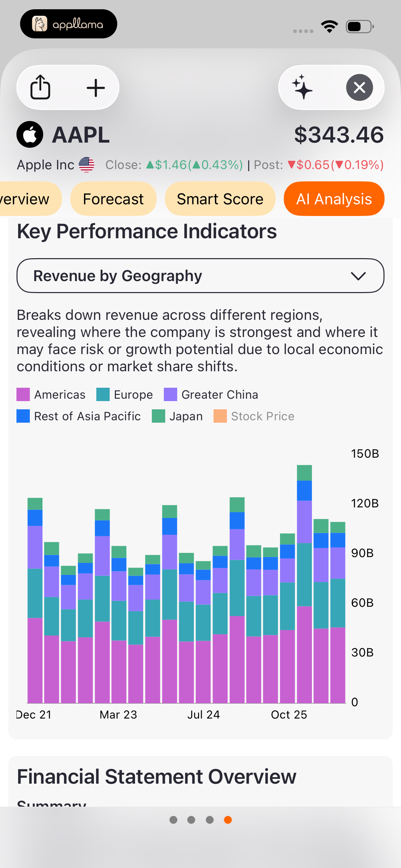401x868 pixels.
Task: Tap the battery status icon
Action: click(360, 26)
